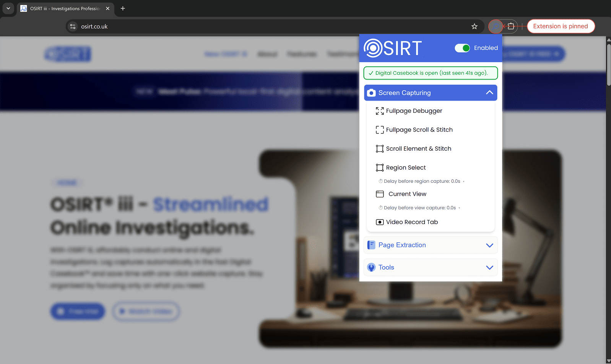This screenshot has width=611, height=364.
Task: Expand the Tools section
Action: (431, 267)
